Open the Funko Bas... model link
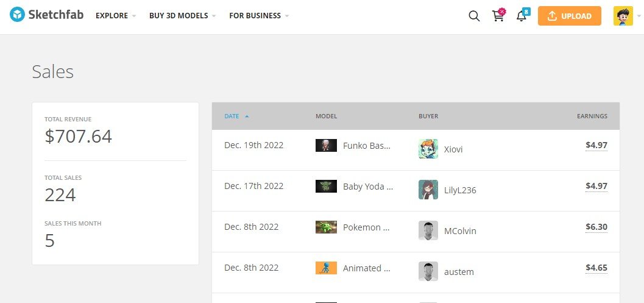Viewport: 644px width, 303px height. (x=367, y=146)
